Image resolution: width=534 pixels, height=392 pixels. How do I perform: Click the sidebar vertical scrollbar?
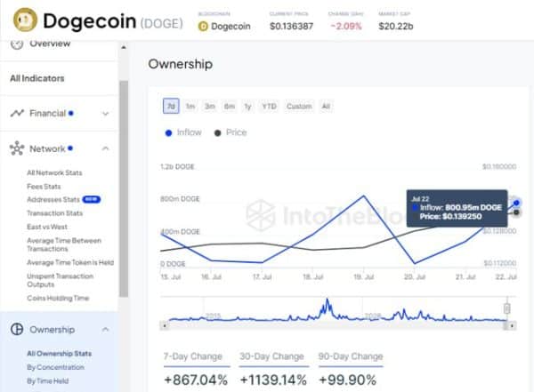(x=124, y=188)
